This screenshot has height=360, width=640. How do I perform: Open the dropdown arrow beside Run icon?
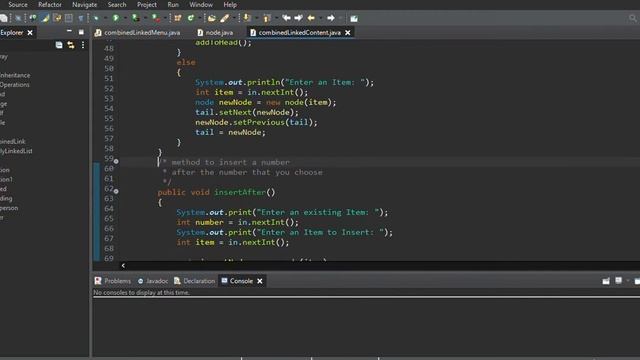coord(125,18)
